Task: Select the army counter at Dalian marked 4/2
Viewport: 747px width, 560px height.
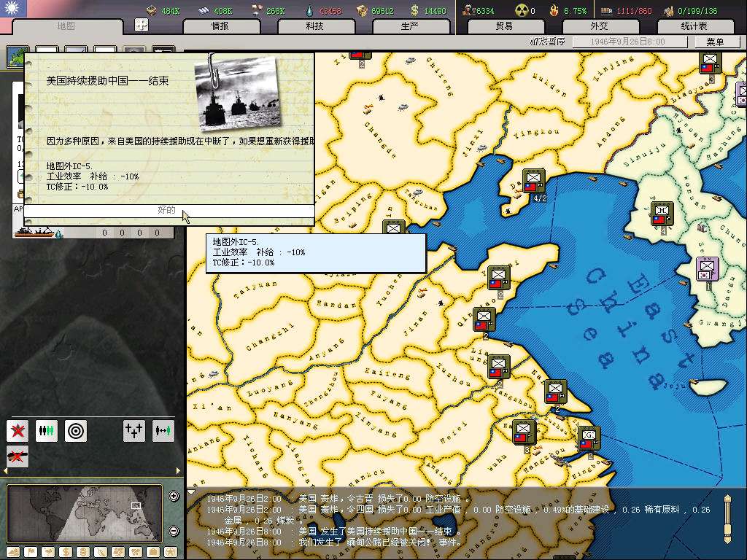Action: point(533,182)
